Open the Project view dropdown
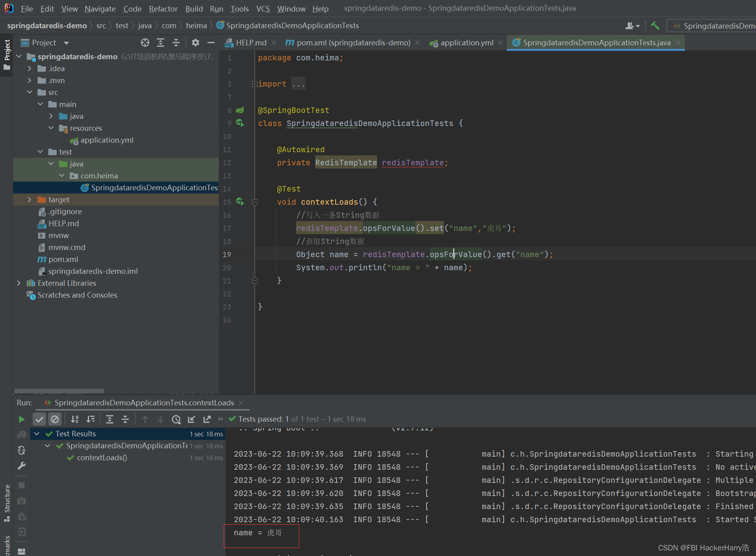Screen dimensions: 756x556 click(x=66, y=43)
